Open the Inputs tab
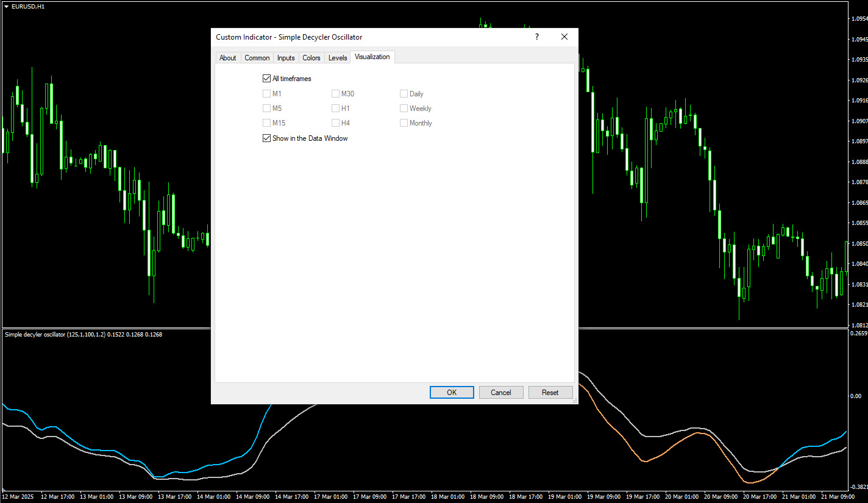The image size is (868, 503). point(286,58)
